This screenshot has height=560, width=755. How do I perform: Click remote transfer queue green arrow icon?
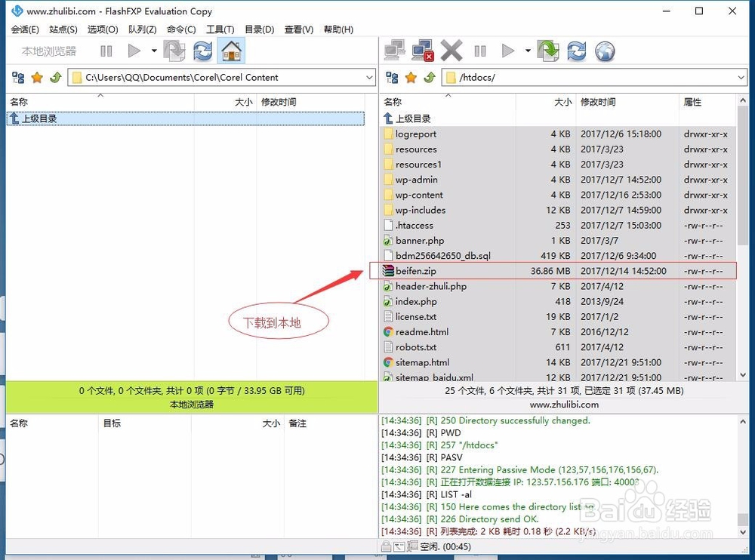pyautogui.click(x=548, y=51)
